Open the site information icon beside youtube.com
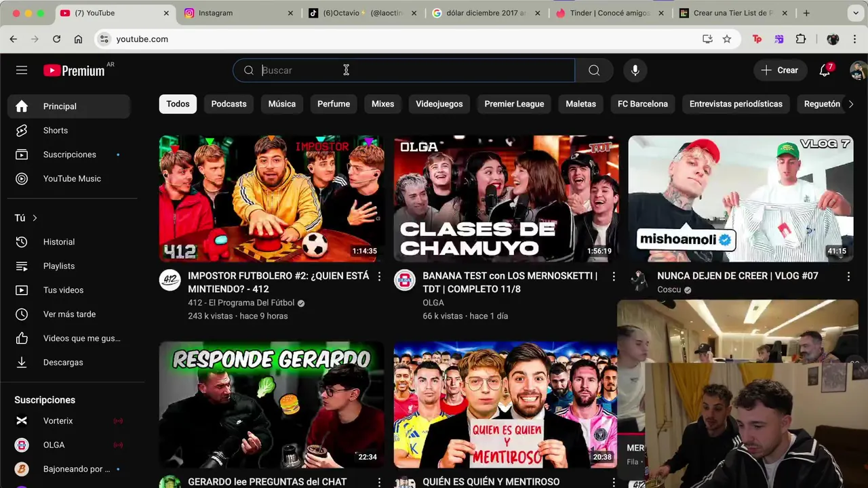This screenshot has height=488, width=868. pyautogui.click(x=104, y=39)
